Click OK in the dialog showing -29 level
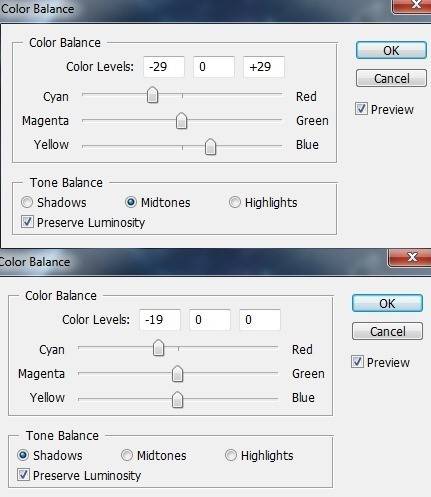 (x=391, y=51)
